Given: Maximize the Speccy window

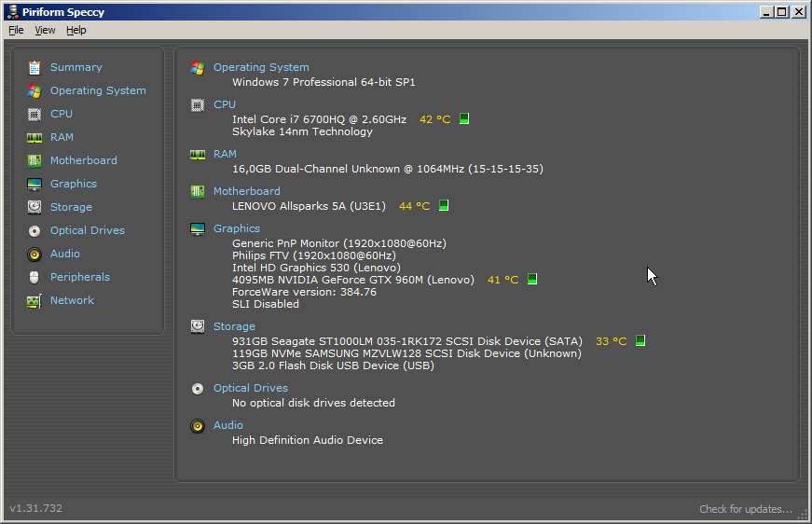Looking at the screenshot, I should [782, 11].
